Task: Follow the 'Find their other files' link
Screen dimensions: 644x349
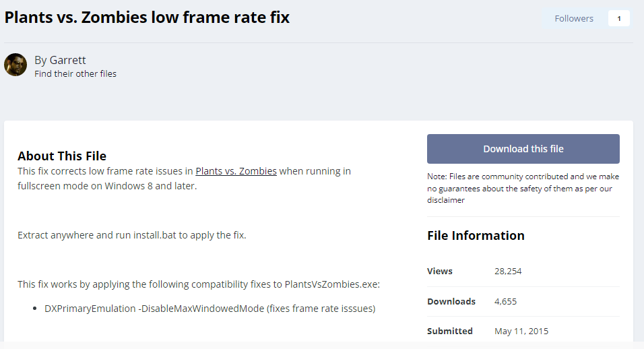Action: click(75, 73)
